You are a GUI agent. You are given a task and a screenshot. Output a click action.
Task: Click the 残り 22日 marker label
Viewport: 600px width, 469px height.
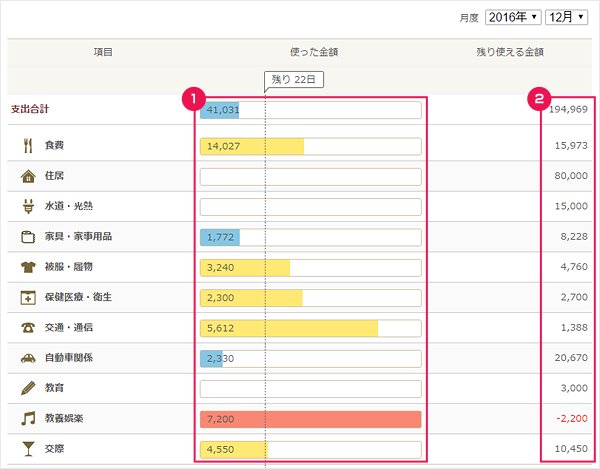[x=295, y=79]
